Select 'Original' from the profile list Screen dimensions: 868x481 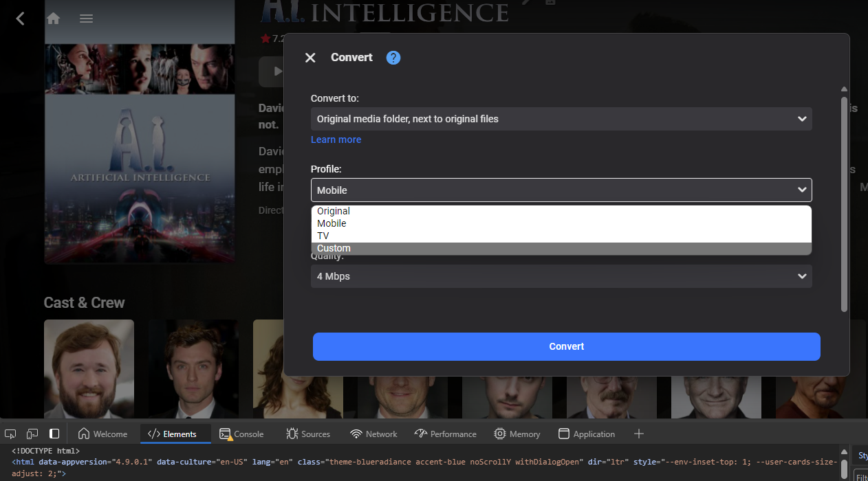(334, 211)
